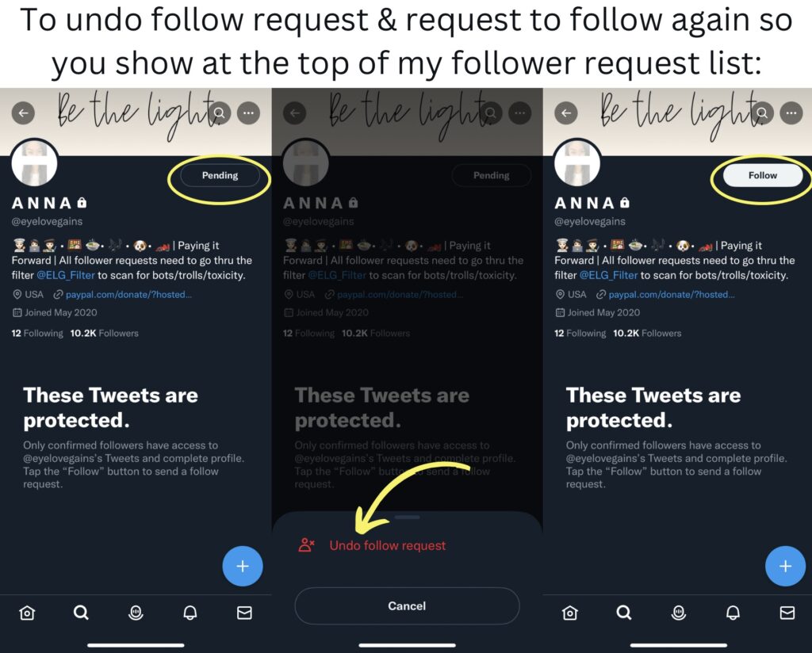The image size is (812, 653).
Task: Open paypal.com donate link in right profile
Action: (x=671, y=295)
